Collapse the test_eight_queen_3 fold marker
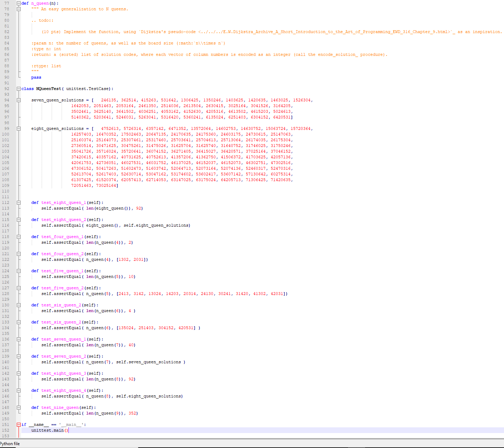 pyautogui.click(x=19, y=373)
